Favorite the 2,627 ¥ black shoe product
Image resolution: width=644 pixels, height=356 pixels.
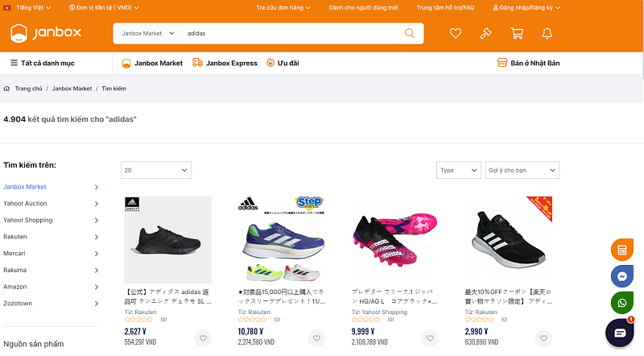click(x=203, y=338)
